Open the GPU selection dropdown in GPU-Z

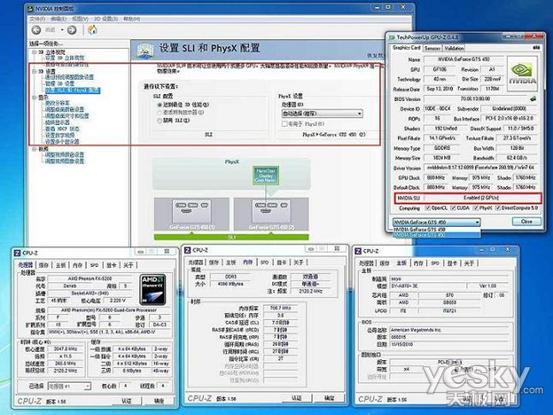pyautogui.click(x=437, y=222)
